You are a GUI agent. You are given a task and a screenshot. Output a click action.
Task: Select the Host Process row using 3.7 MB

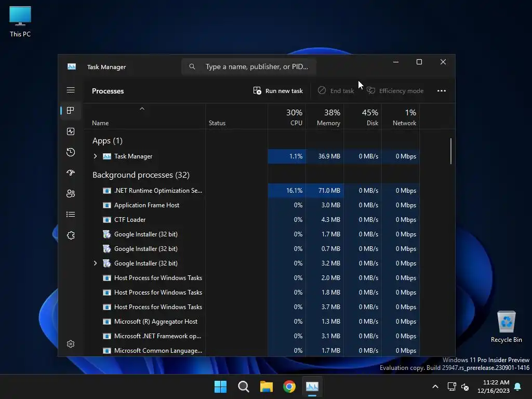coord(251,307)
